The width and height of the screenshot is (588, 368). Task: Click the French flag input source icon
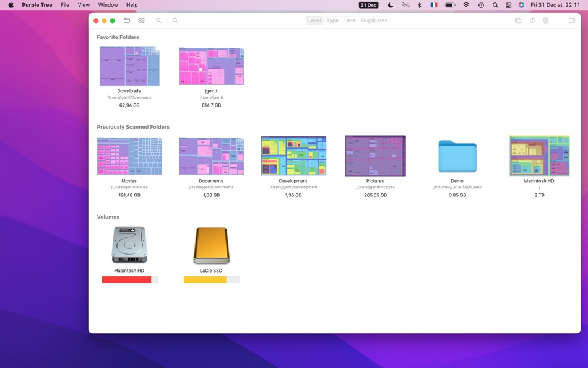tap(434, 5)
